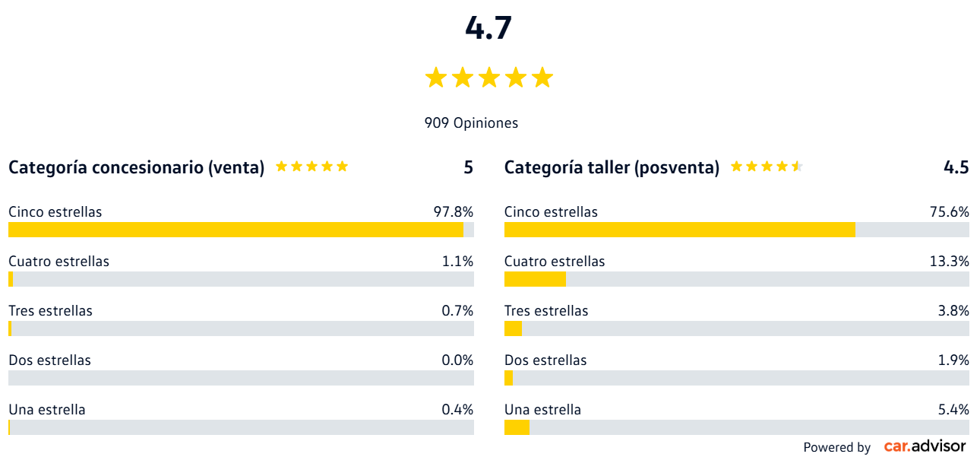The width and height of the screenshot is (980, 457).
Task: Click the posventa Una estrella progress bar
Action: click(736, 427)
